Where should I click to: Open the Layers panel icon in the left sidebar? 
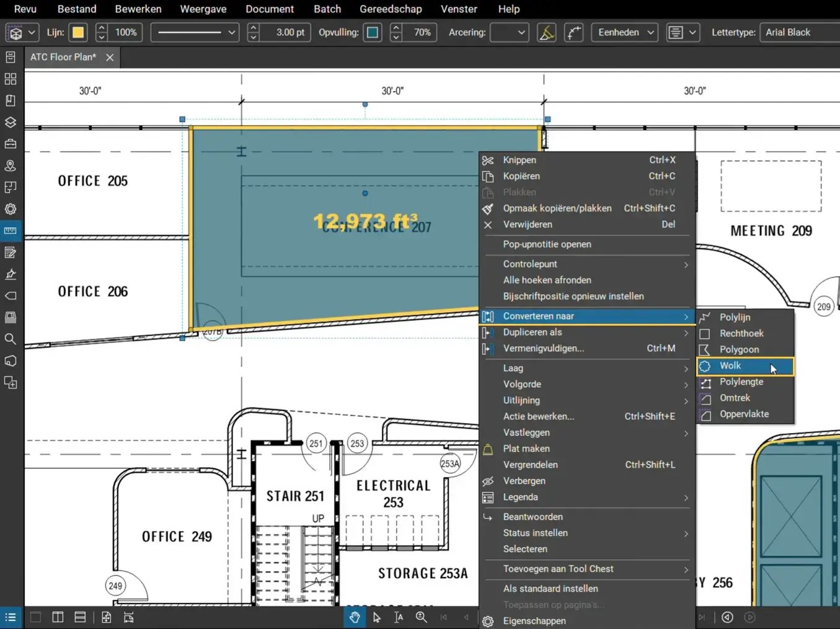point(11,122)
